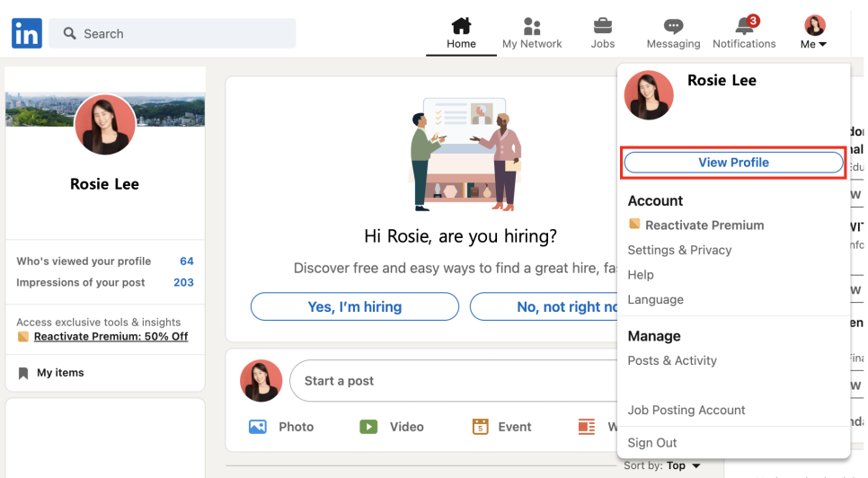Click the Photo label
Viewport: 868px width, 478px height.
tap(297, 427)
